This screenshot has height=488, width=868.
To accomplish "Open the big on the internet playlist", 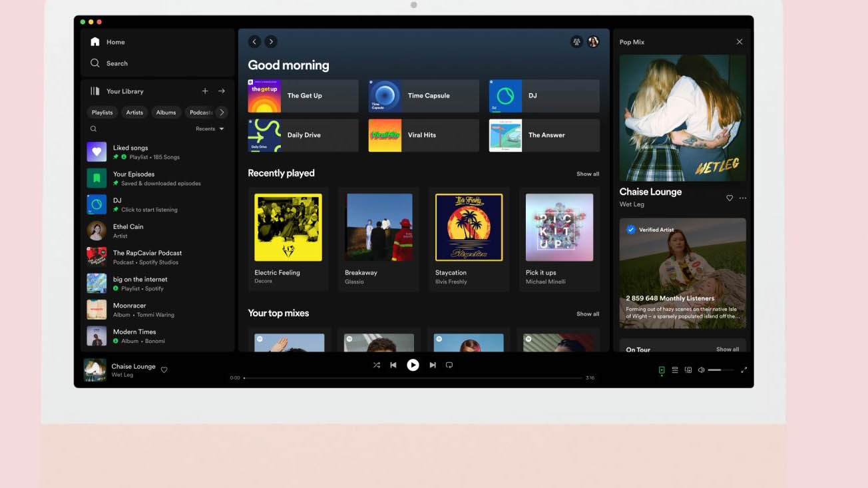I will coord(157,284).
